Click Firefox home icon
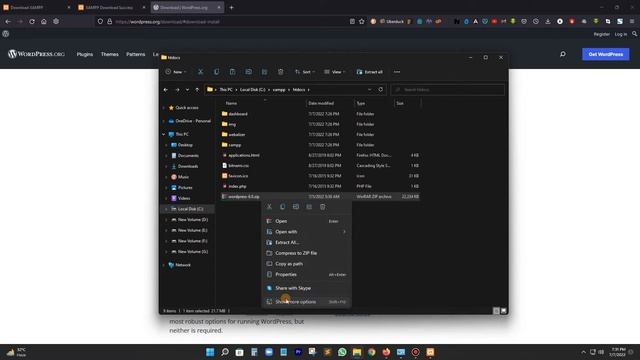This screenshot has width=640, height=360. (44, 21)
